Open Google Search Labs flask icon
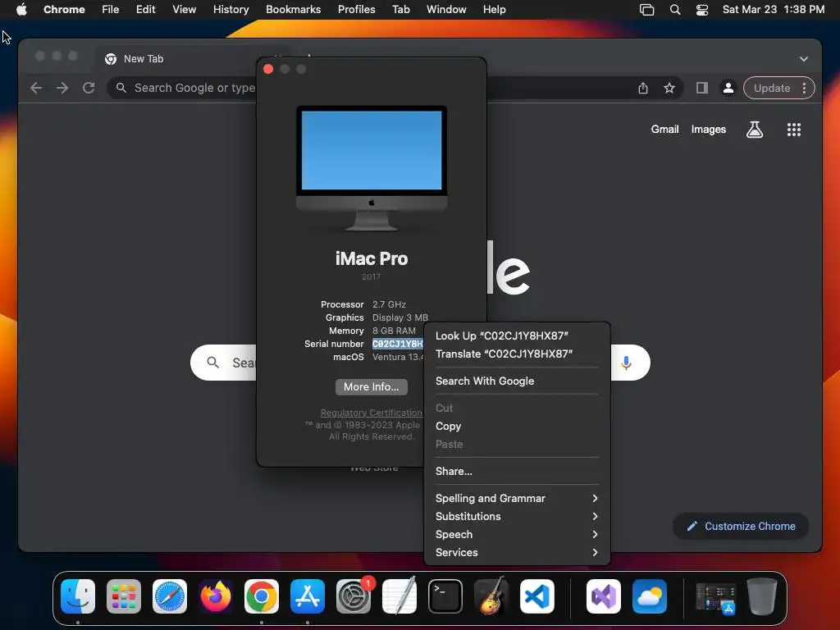Image resolution: width=840 pixels, height=630 pixels. point(755,129)
